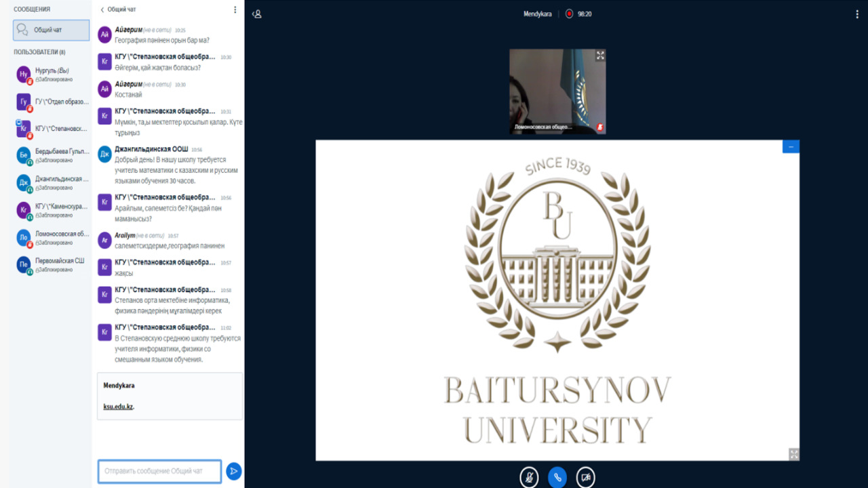Click the Mendykara welcome message heading
This screenshot has height=488, width=868.
(x=119, y=386)
